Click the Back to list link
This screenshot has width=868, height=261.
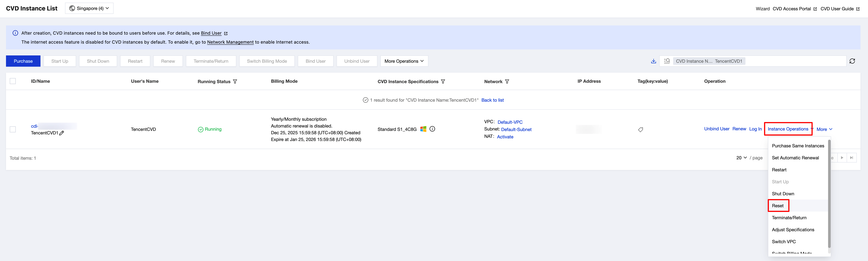pos(492,100)
